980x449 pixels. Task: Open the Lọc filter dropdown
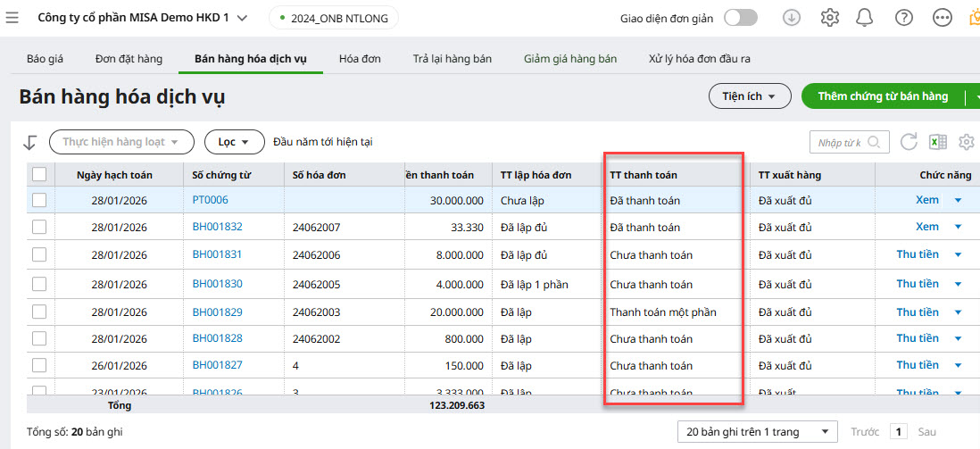pyautogui.click(x=234, y=142)
